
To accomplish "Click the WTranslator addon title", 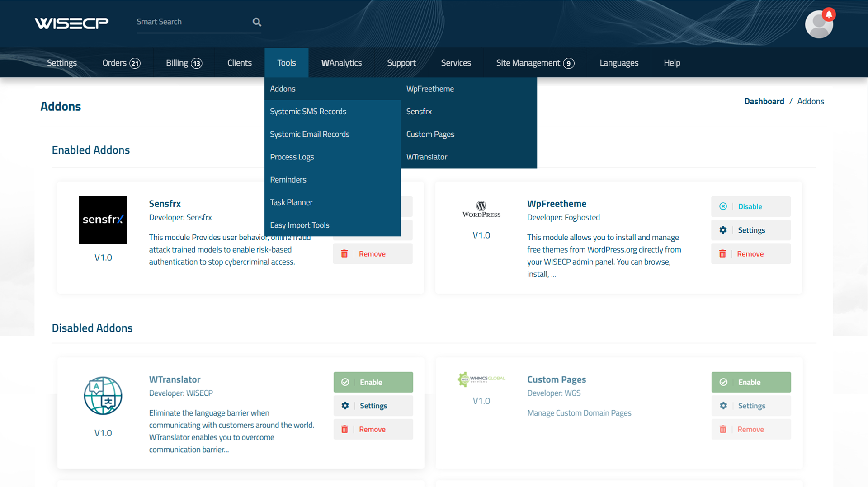I will (x=175, y=379).
